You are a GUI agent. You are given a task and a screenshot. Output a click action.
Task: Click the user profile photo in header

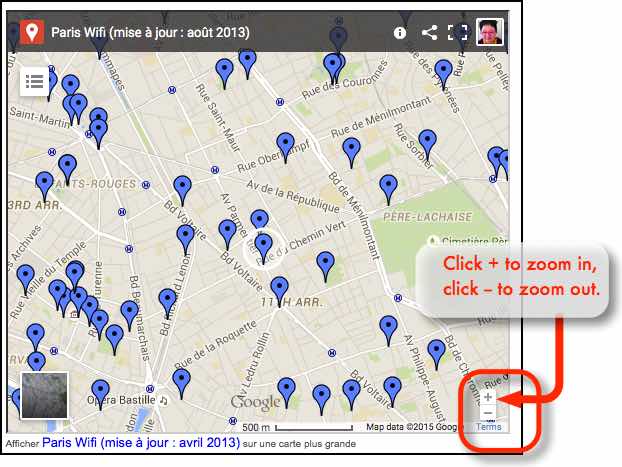pyautogui.click(x=490, y=32)
